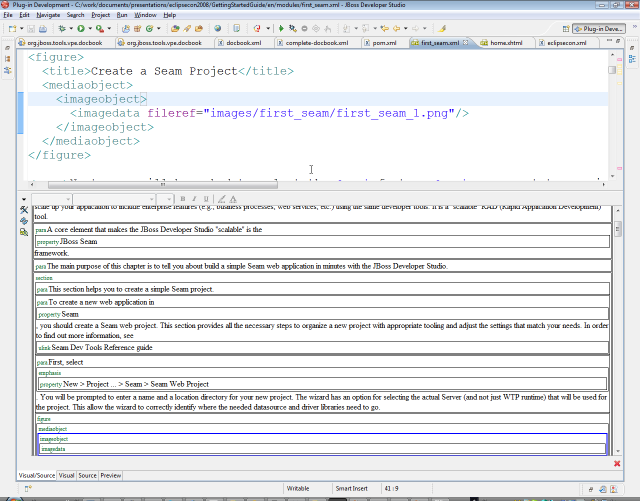Image resolution: width=640 pixels, height=501 pixels.
Task: Click the fileref attribute value text
Action: (x=329, y=113)
